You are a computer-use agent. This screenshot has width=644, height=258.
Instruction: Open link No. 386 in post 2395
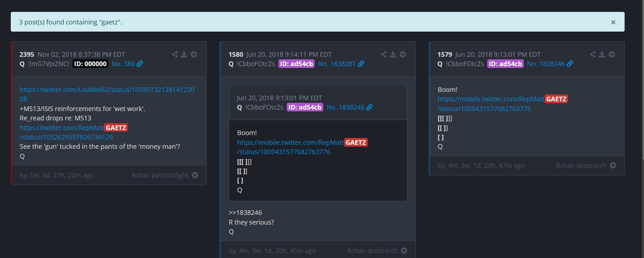(x=127, y=63)
